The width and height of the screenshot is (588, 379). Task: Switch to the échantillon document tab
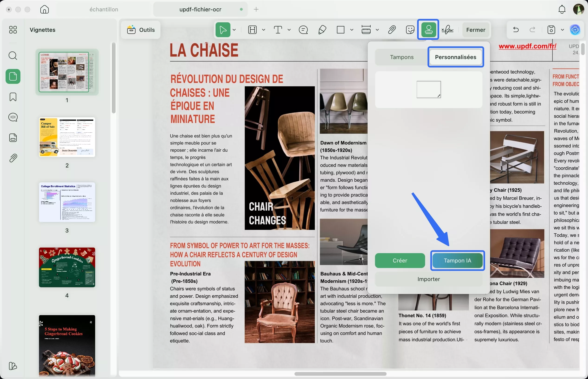click(x=104, y=9)
